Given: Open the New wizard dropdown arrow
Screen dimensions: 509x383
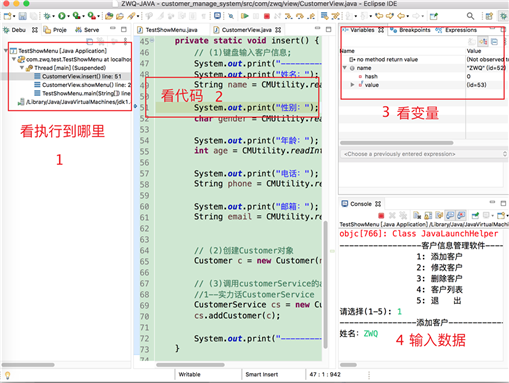Looking at the screenshot, I should click(x=14, y=16).
